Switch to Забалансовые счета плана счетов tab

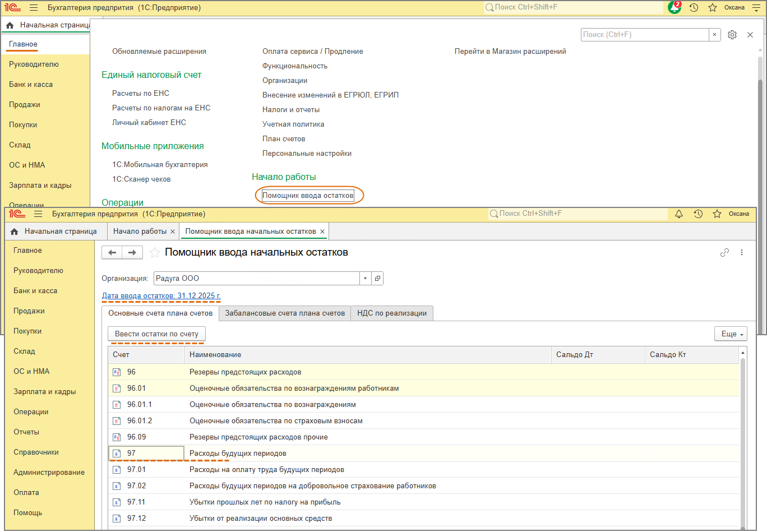(285, 313)
